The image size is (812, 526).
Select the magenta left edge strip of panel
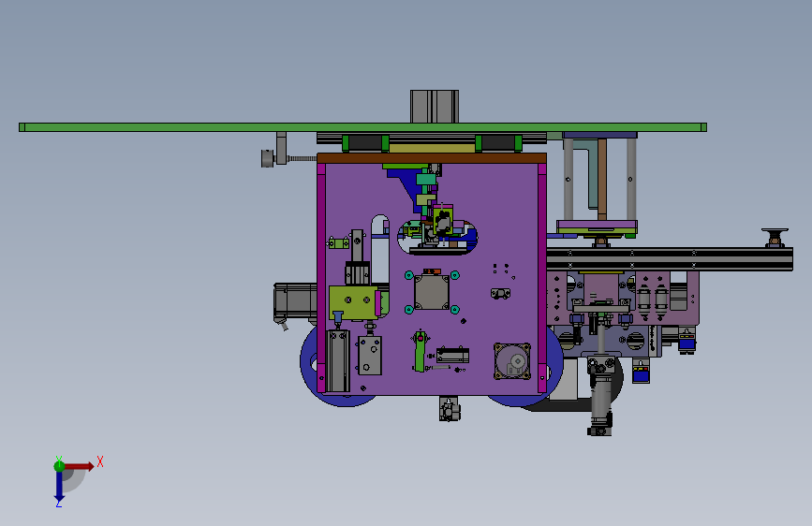click(321, 279)
